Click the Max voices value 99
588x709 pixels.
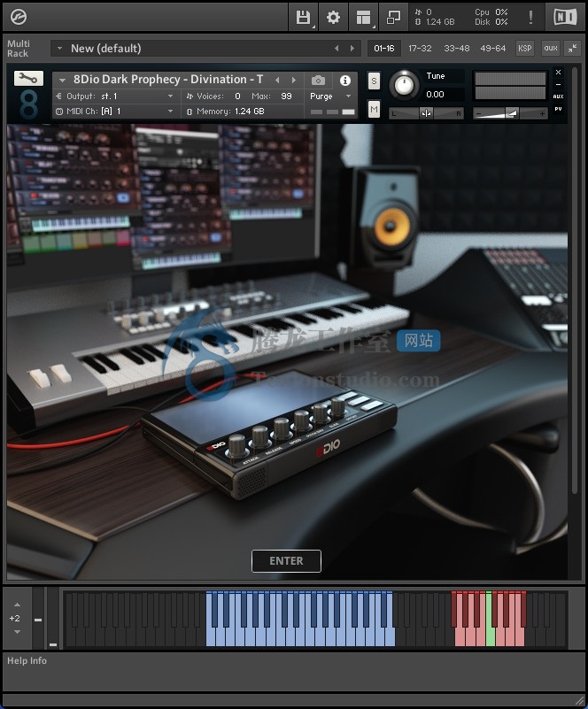[x=286, y=96]
